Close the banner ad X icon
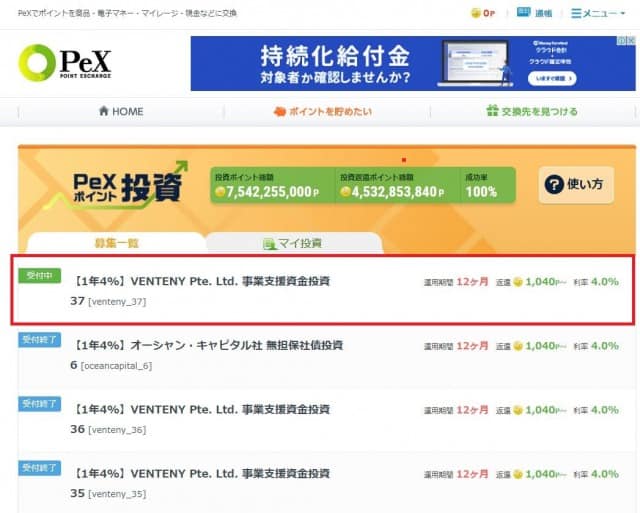 [631, 40]
